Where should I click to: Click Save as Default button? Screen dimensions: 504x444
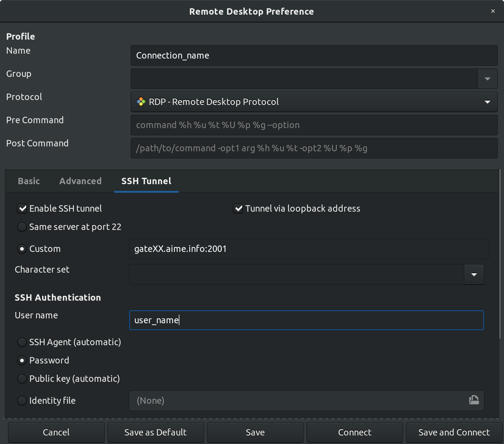(x=156, y=432)
